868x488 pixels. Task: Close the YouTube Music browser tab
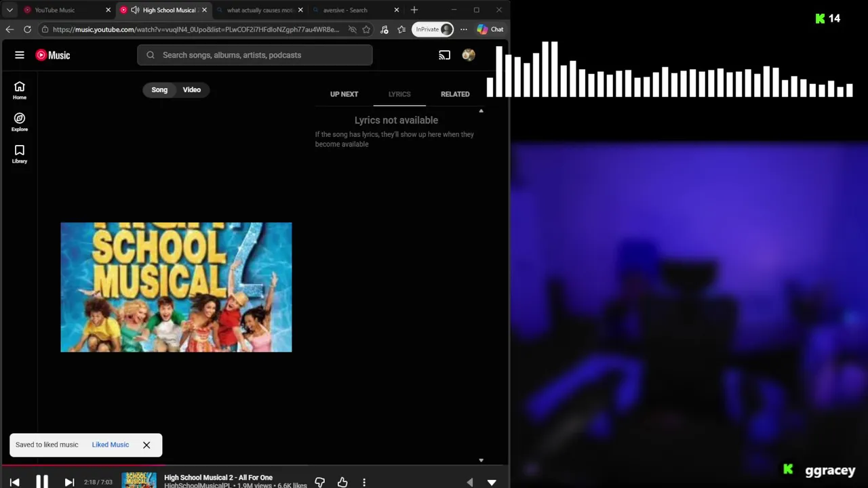(108, 10)
